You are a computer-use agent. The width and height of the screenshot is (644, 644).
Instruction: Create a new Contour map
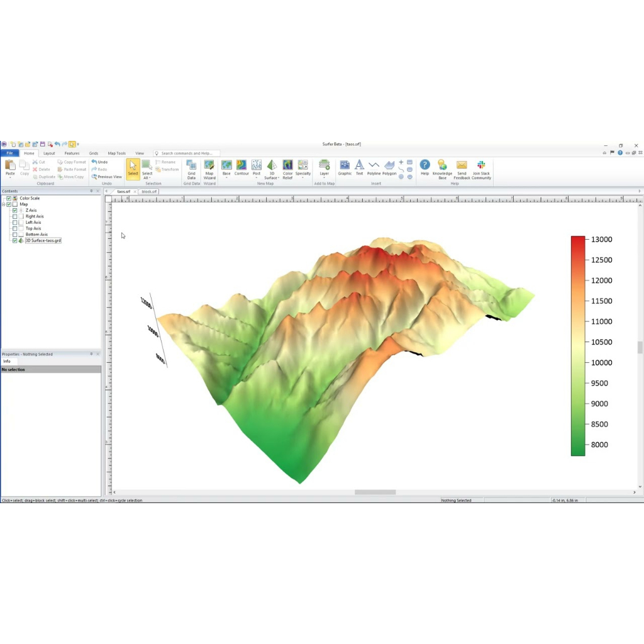pyautogui.click(x=241, y=167)
